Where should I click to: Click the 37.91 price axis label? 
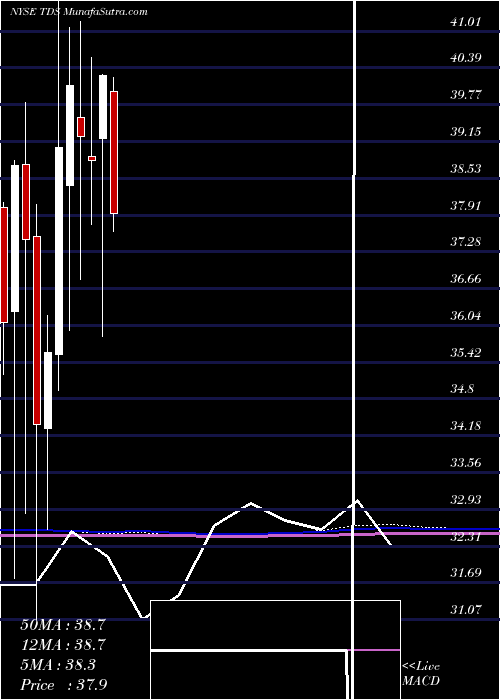click(x=466, y=206)
